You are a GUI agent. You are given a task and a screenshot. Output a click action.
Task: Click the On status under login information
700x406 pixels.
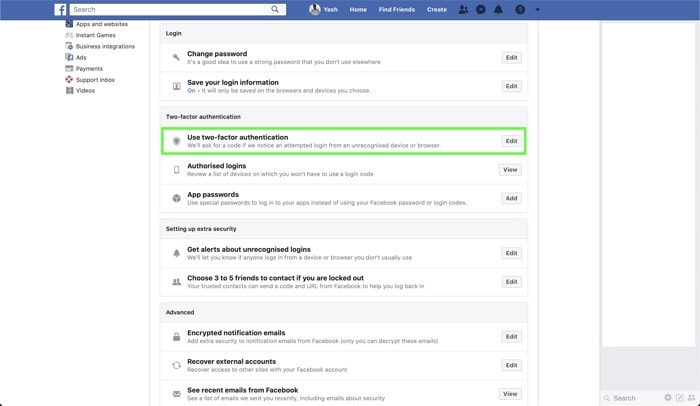coord(191,91)
